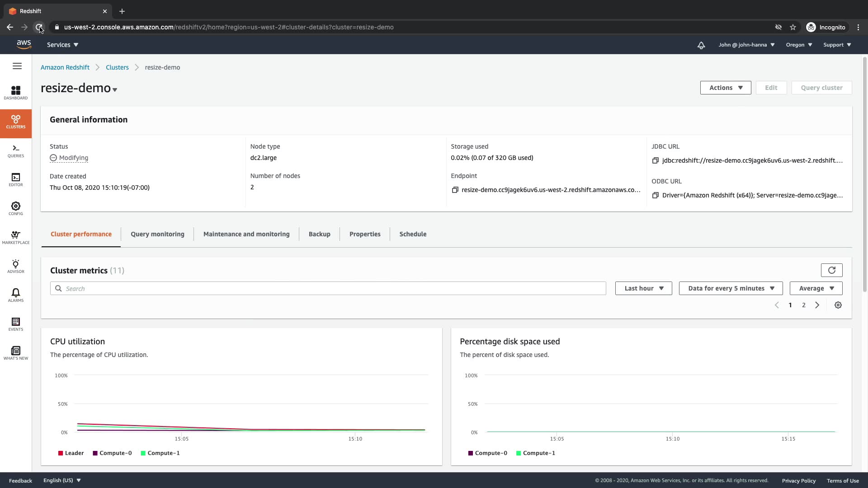Click the cluster metrics refresh icon
This screenshot has height=488, width=868.
(x=831, y=270)
